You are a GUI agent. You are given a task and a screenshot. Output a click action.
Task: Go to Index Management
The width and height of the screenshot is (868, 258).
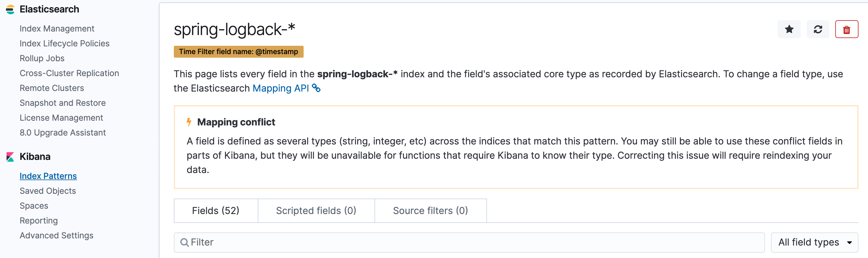click(x=57, y=29)
